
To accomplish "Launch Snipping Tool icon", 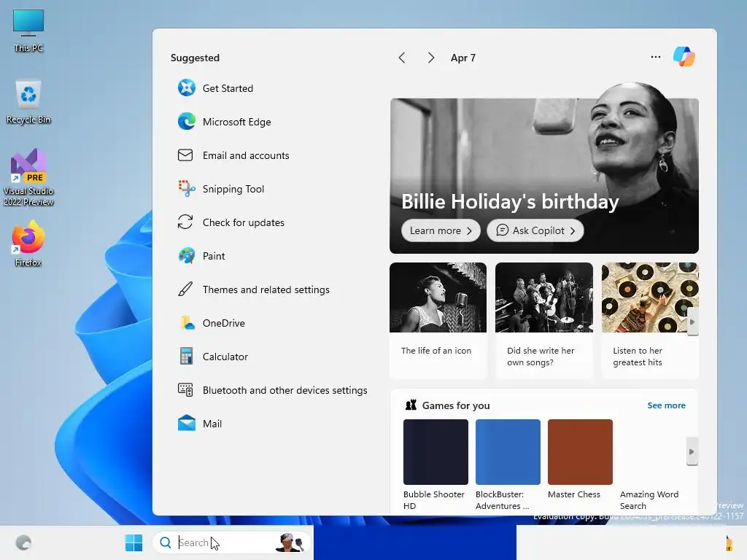I will (x=186, y=189).
